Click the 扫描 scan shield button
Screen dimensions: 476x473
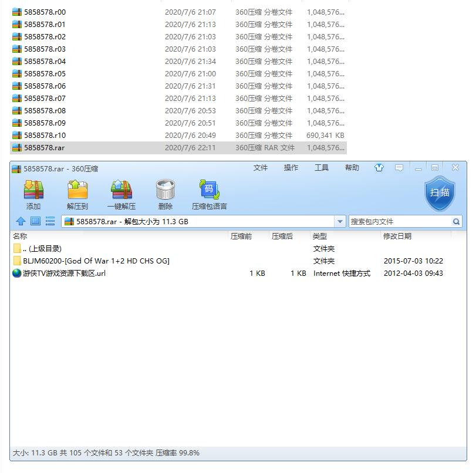pyautogui.click(x=439, y=194)
